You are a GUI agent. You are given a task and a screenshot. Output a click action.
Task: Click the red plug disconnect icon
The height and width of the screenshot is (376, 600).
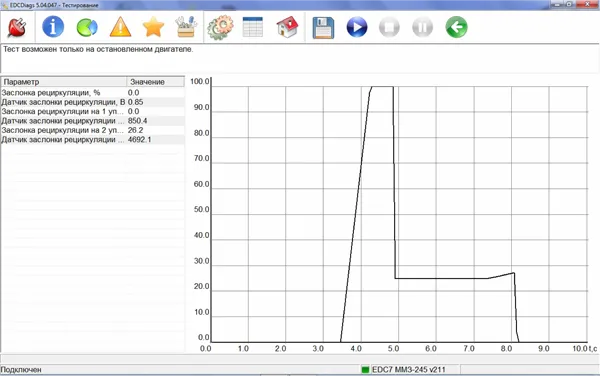[x=17, y=27]
